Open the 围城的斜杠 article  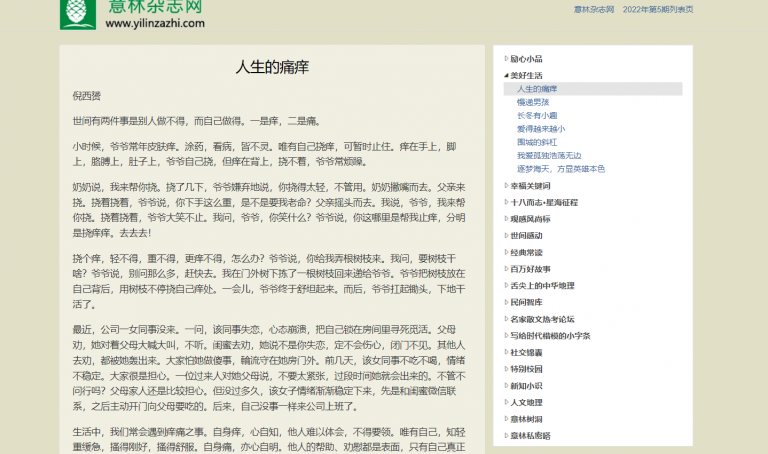[537, 142]
